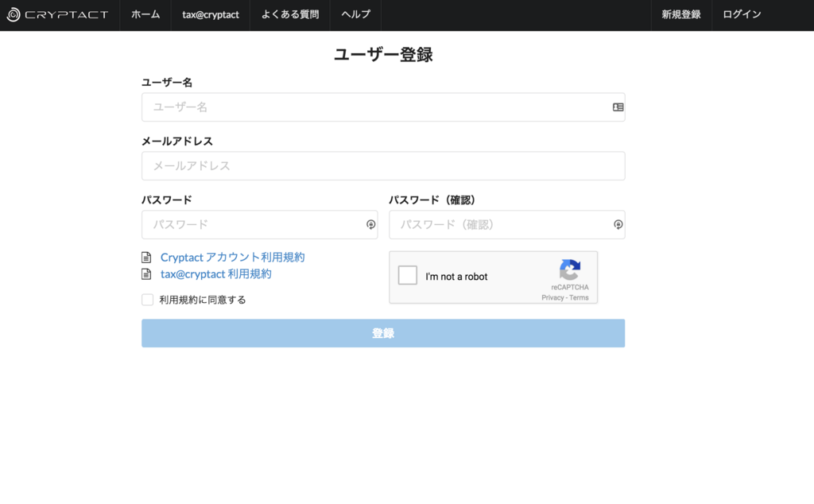
Task: Go to よくある質問 page
Action: click(289, 14)
